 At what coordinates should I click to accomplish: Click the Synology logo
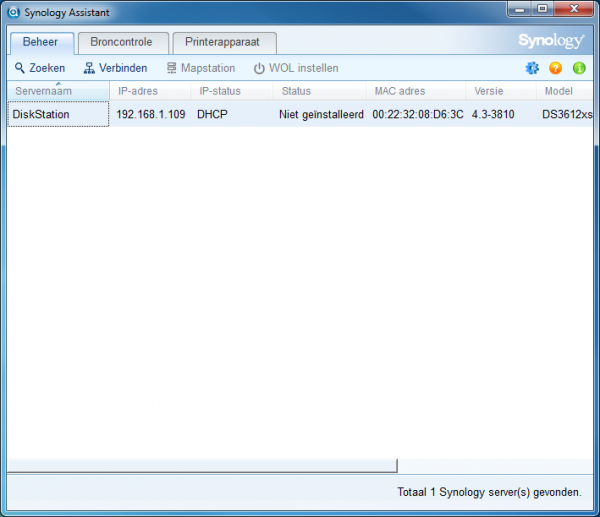tap(551, 41)
